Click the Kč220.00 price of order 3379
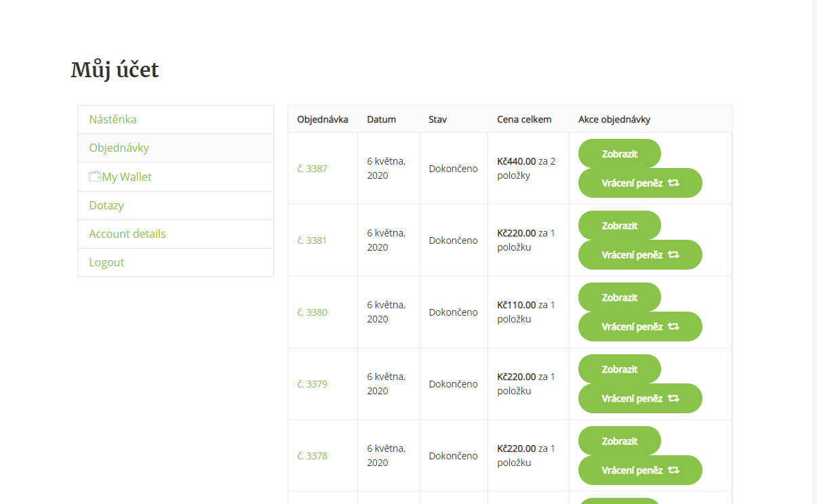Screen dimensions: 817x504 (517, 377)
